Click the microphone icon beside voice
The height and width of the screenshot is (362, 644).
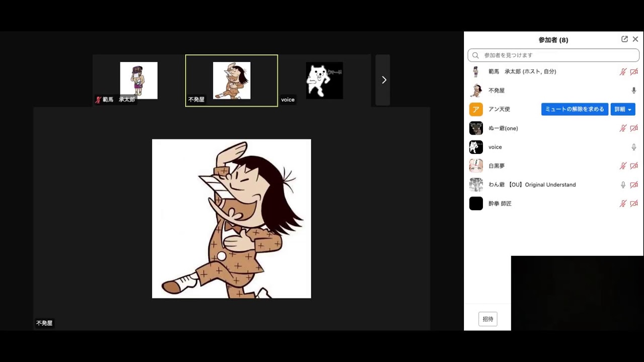634,147
